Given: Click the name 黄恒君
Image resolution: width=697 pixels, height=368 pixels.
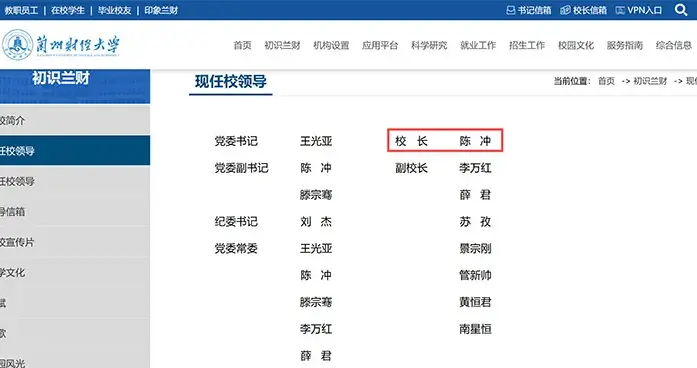Looking at the screenshot, I should [x=475, y=302].
